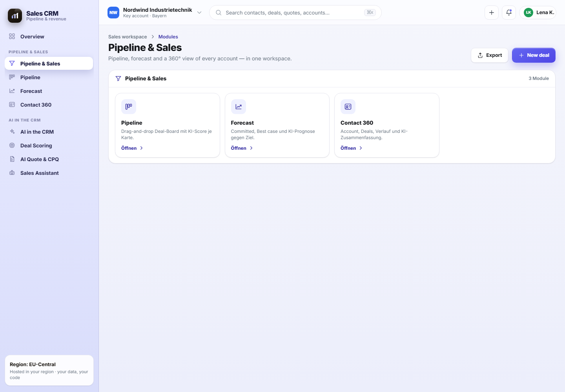Click the breadcrumb chevron separator after Sales workspace
The height and width of the screenshot is (392, 565).
point(153,37)
